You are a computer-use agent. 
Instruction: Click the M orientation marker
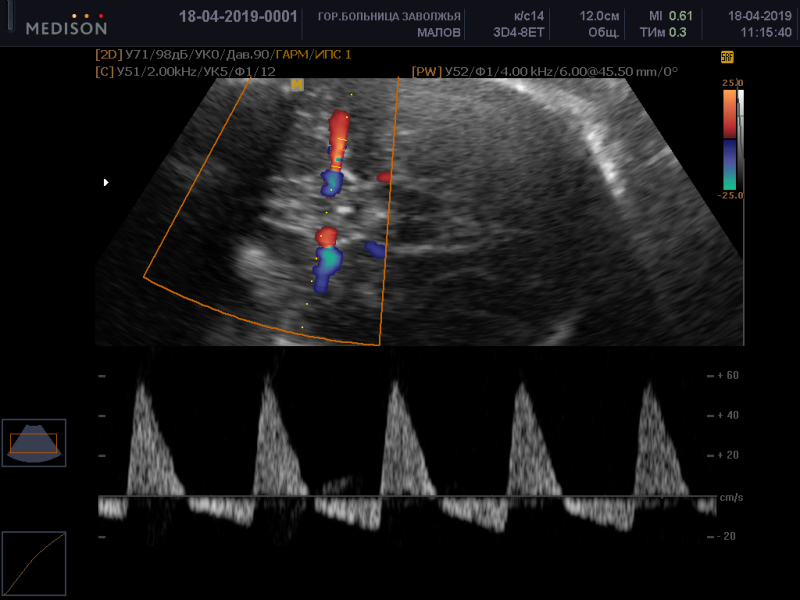[x=297, y=85]
